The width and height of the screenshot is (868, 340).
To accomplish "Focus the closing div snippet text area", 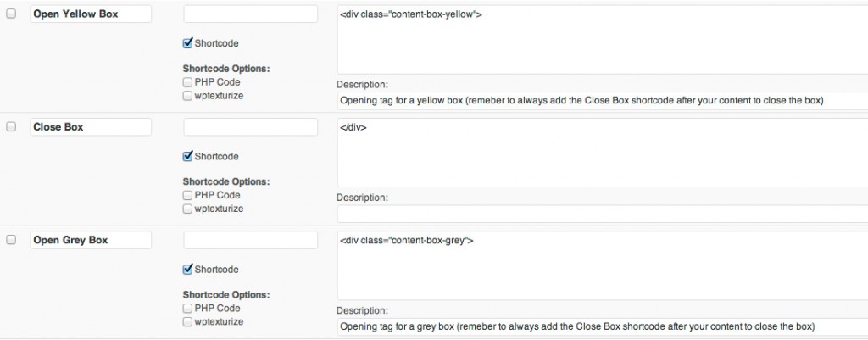I will [603, 153].
